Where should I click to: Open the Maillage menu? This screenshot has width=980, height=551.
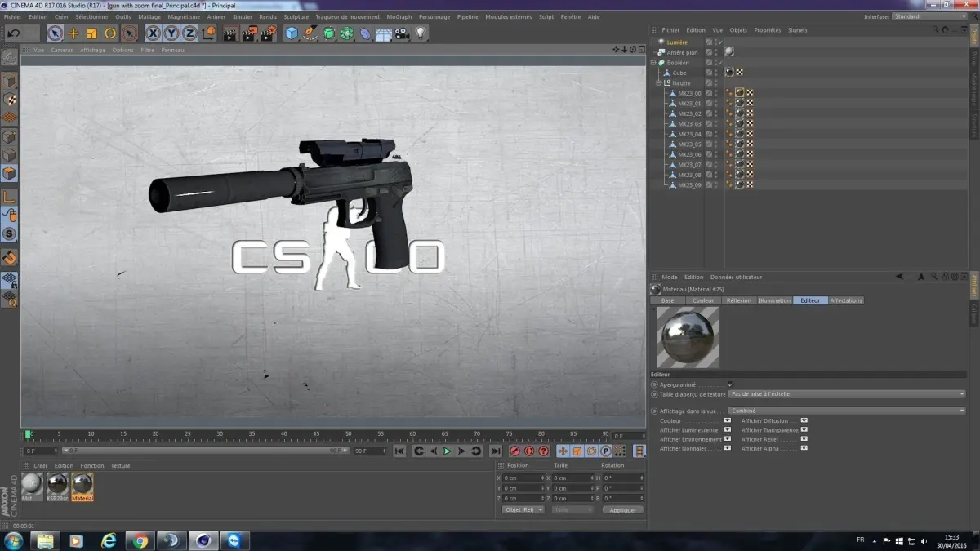pyautogui.click(x=149, y=16)
